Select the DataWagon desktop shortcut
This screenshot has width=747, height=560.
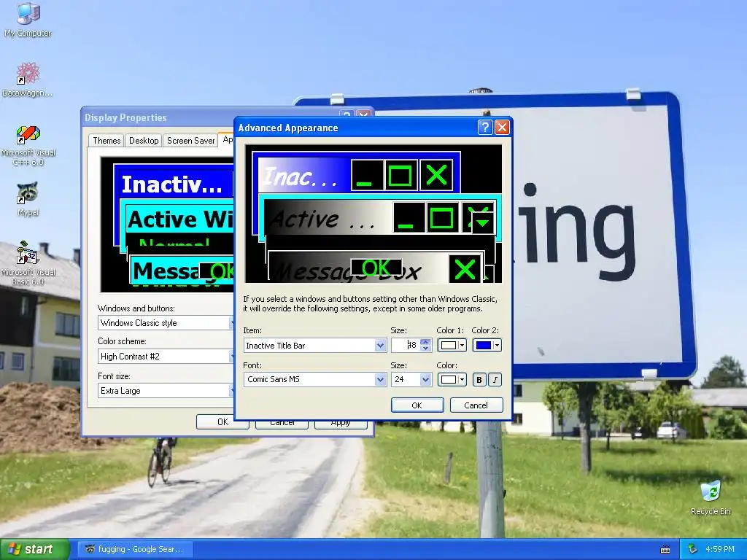(28, 79)
